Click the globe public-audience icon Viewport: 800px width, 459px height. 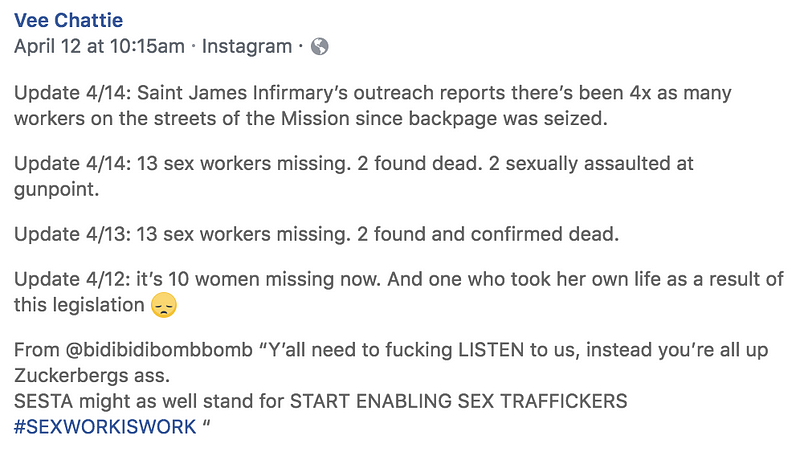point(320,46)
